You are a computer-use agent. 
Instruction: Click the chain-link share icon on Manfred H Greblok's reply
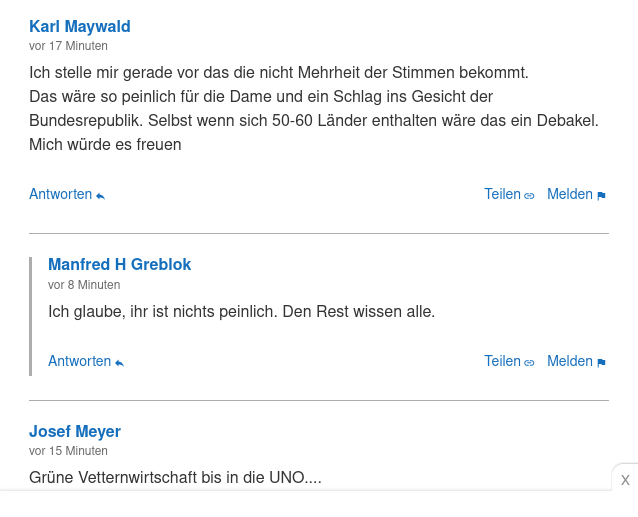pos(529,363)
